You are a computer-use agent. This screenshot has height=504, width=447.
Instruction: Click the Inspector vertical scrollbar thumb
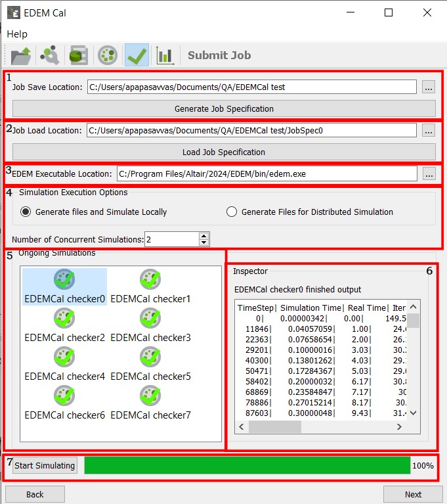tap(414, 321)
